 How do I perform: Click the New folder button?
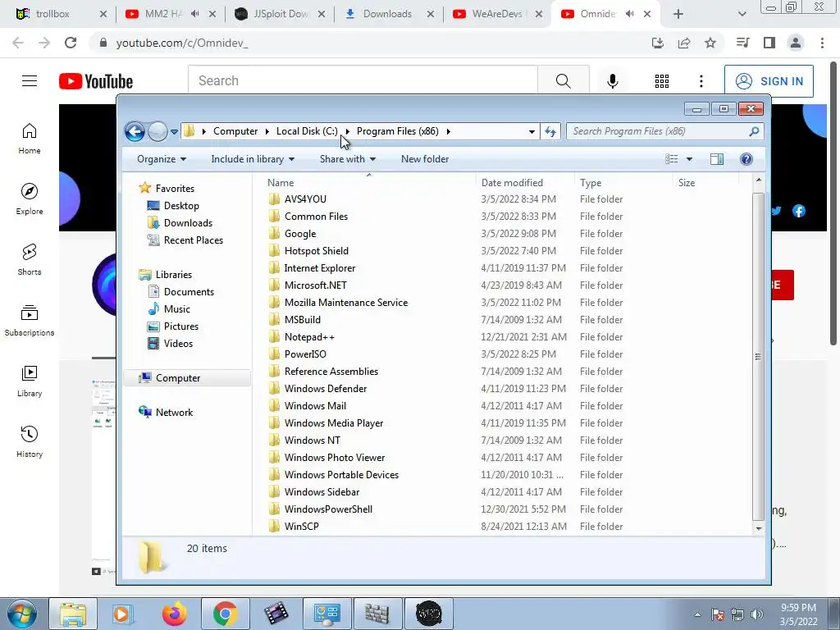pyautogui.click(x=425, y=159)
